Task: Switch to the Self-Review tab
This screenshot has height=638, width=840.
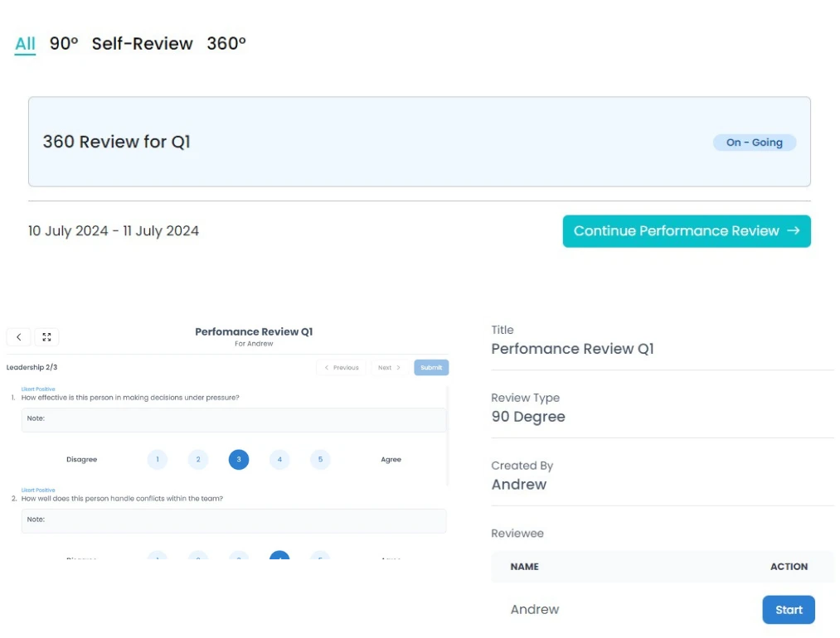Action: [142, 44]
